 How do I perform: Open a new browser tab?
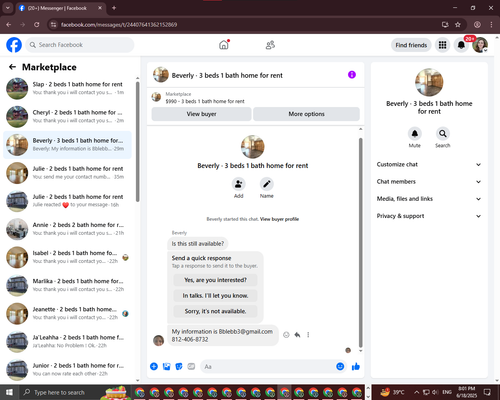114,8
